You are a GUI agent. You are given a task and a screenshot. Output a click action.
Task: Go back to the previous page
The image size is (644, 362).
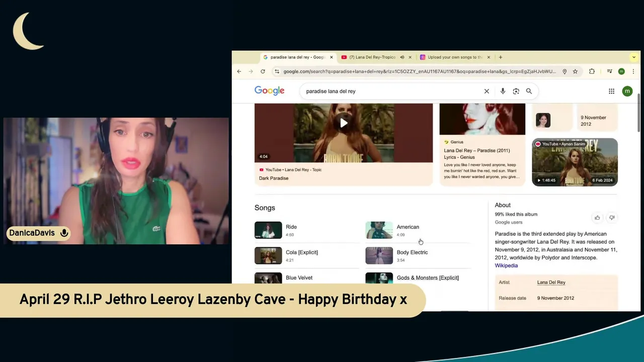tap(239, 71)
